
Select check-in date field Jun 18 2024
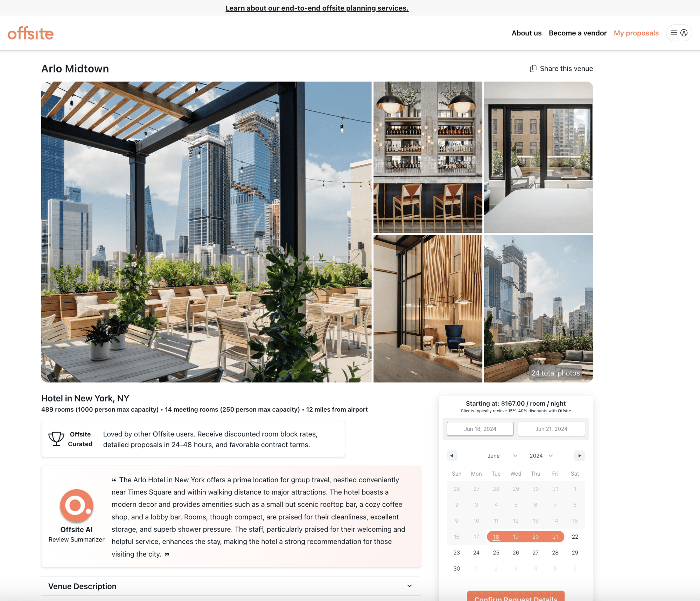coord(480,428)
